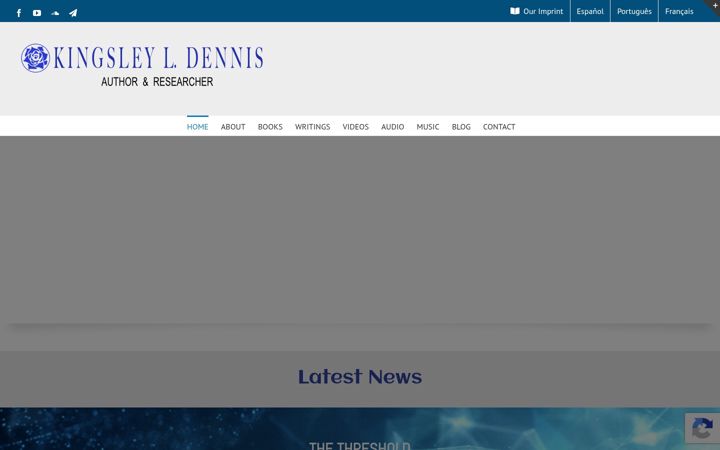The image size is (720, 450).
Task: Switch site language to Español
Action: pos(590,11)
